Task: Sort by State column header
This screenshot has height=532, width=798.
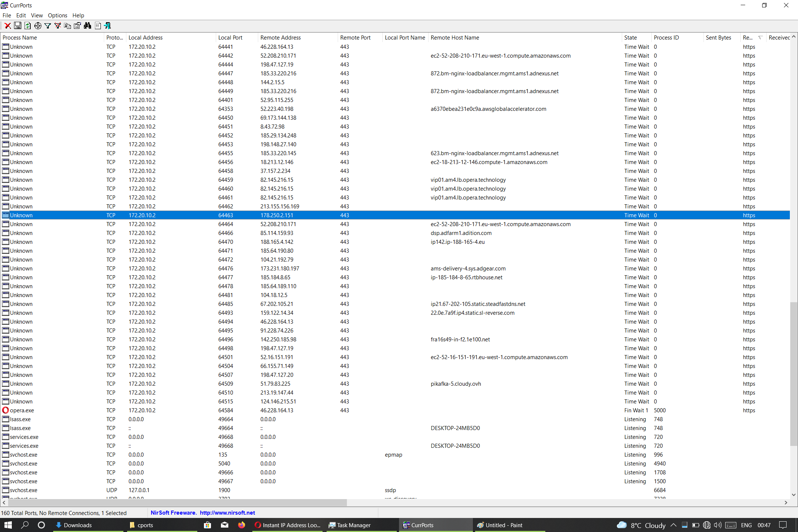Action: [x=637, y=37]
